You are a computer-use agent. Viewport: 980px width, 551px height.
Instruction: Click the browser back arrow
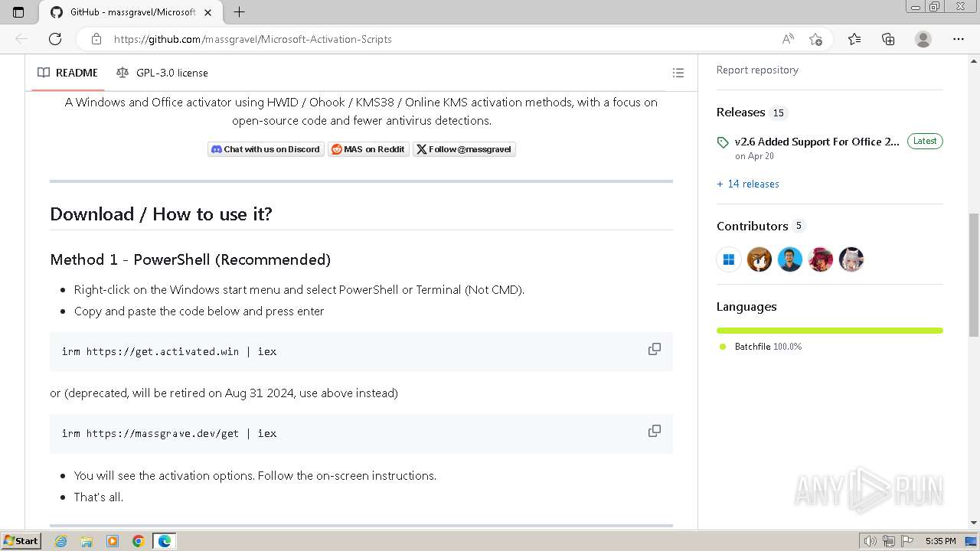point(21,39)
